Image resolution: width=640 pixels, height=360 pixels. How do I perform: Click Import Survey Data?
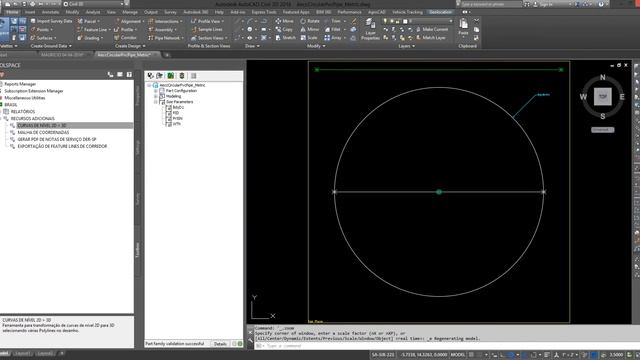click(51, 21)
